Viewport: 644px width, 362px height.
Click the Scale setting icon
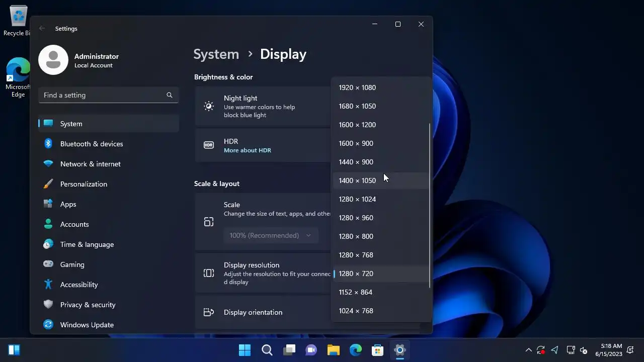point(209,222)
